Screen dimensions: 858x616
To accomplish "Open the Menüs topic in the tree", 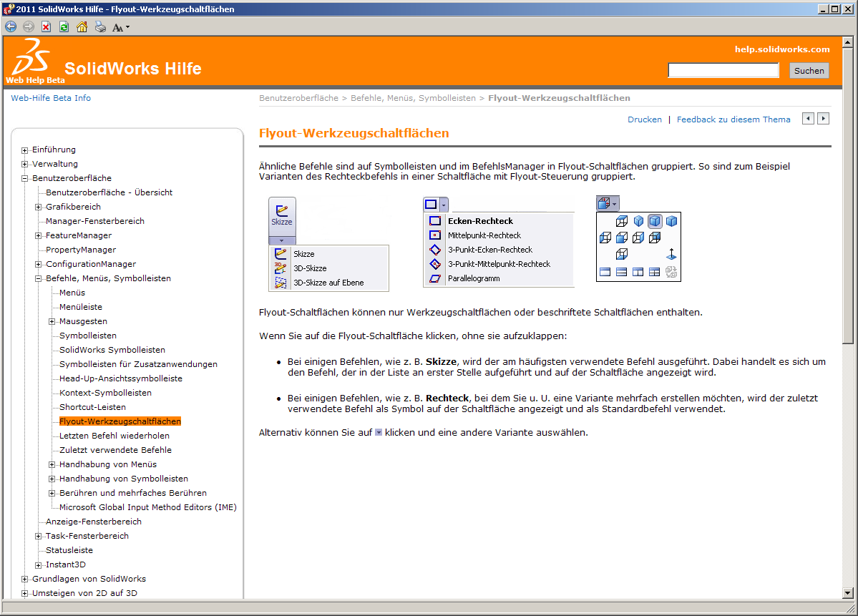I will 72,293.
